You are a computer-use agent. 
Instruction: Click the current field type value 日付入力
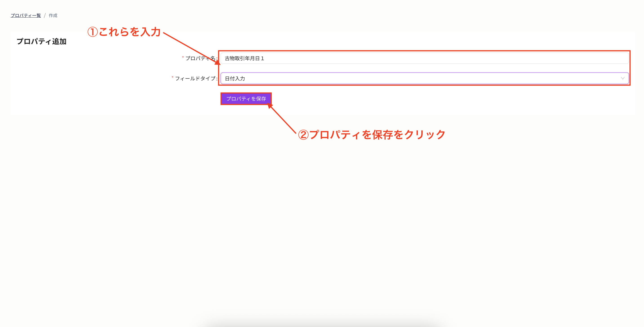pyautogui.click(x=235, y=78)
